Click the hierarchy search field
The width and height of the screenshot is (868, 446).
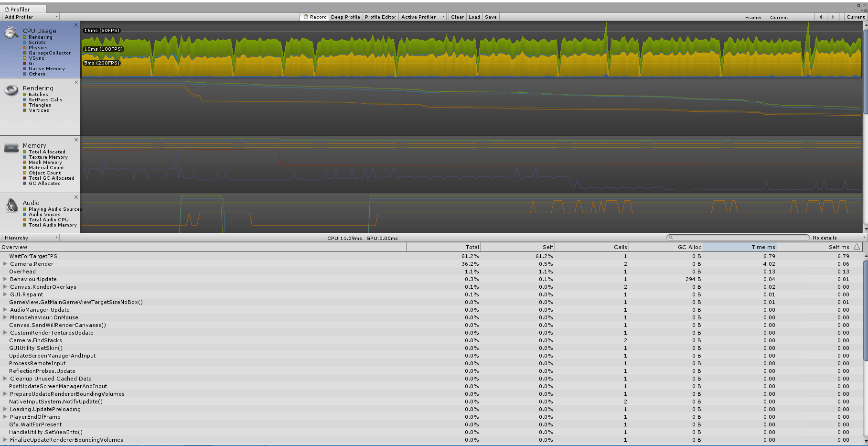coord(738,238)
